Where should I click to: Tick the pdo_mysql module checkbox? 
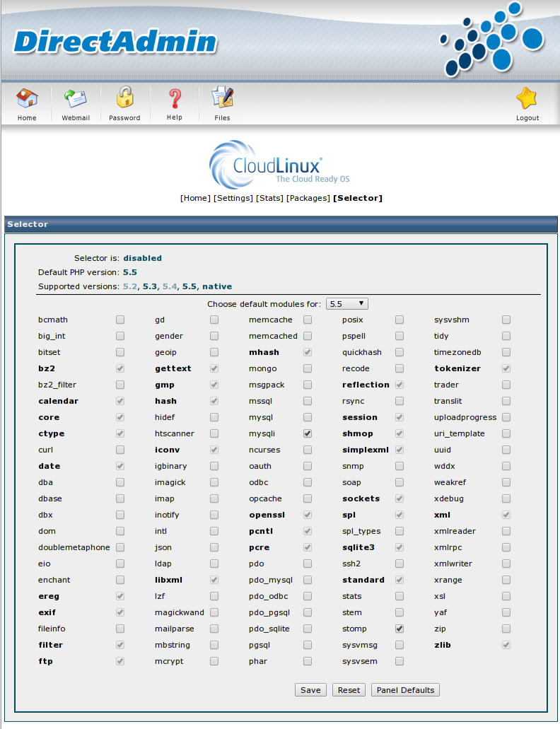[x=308, y=581]
